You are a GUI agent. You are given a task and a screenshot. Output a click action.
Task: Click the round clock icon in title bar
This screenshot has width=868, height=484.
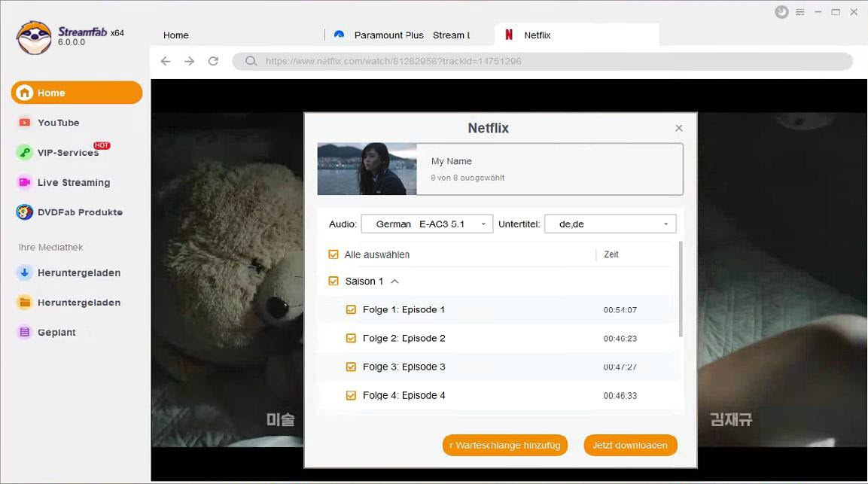coord(781,11)
